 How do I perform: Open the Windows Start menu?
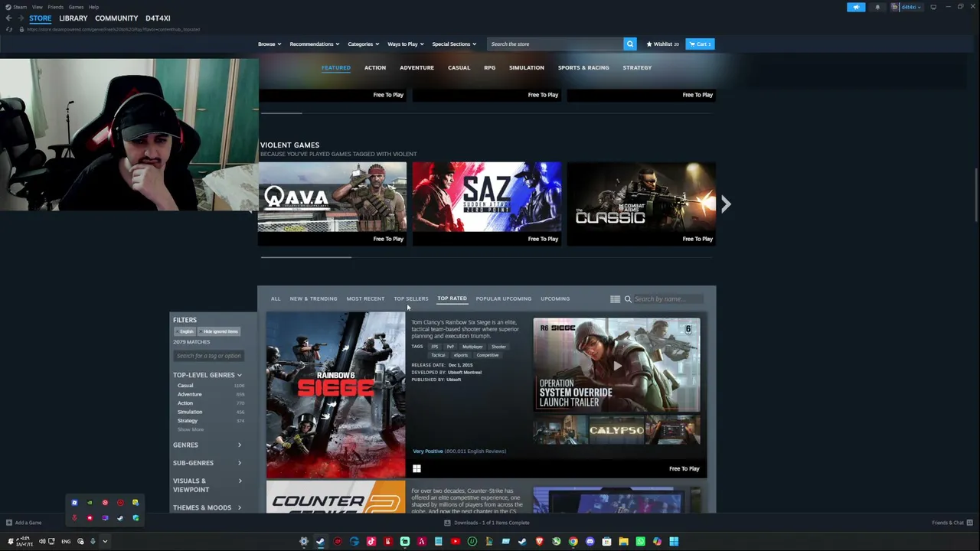point(674,542)
